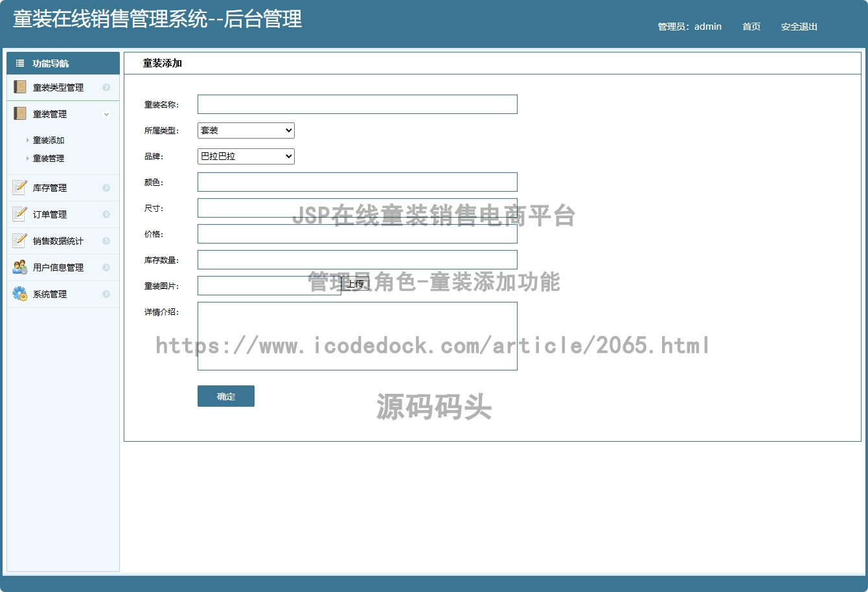This screenshot has height=592, width=868.
Task: Submit the form with 确定
Action: click(x=226, y=396)
